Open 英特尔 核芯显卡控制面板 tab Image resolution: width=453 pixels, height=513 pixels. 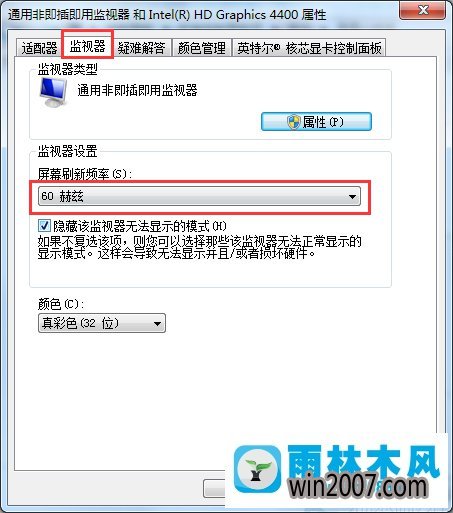(309, 48)
